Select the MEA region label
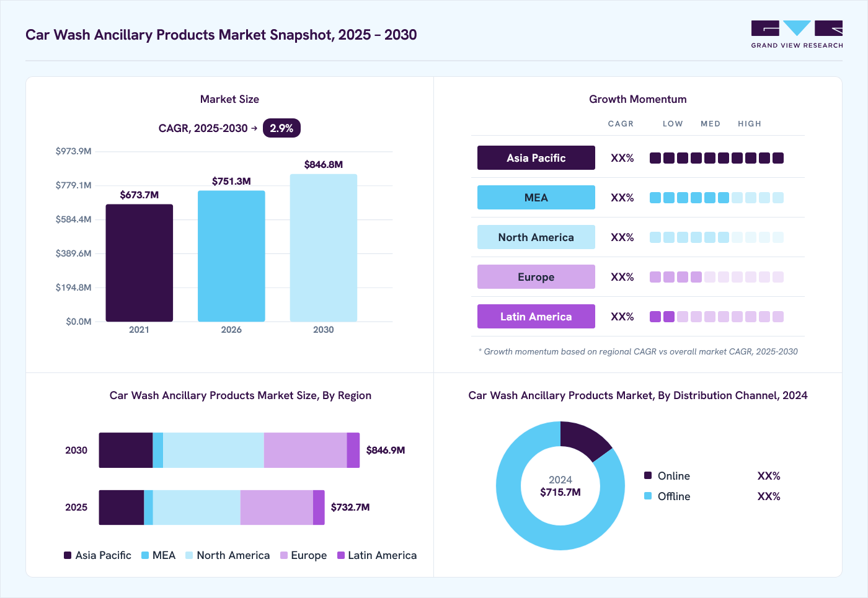The image size is (868, 598). point(536,198)
